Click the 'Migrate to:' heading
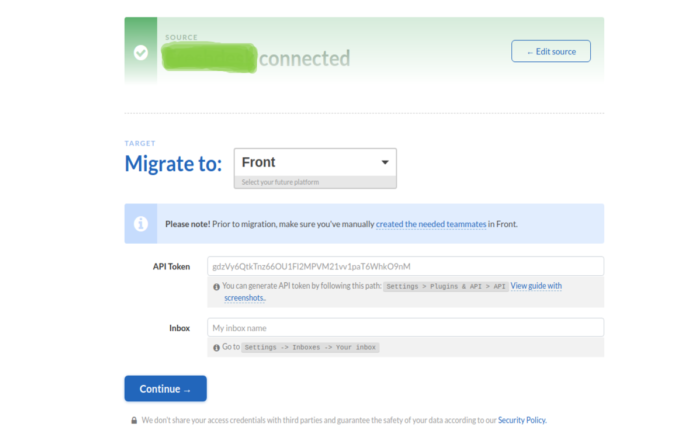700x444 pixels. tap(173, 164)
